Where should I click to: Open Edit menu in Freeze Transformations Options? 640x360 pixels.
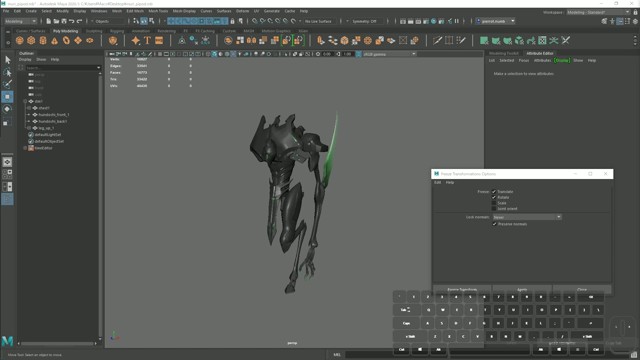[437, 182]
